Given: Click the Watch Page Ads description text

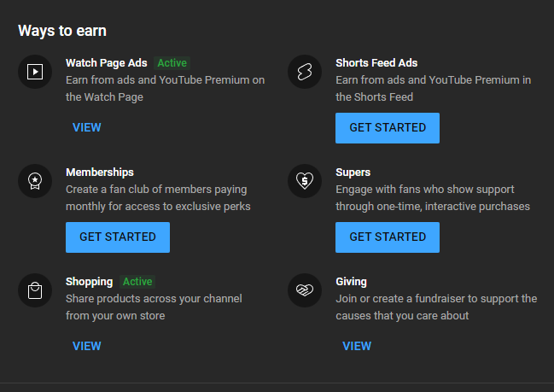Looking at the screenshot, I should coord(165,88).
